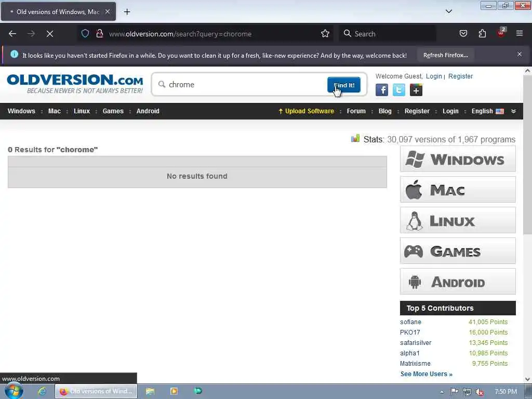The image size is (532, 399).
Task: Open Windows Explorer folder taskbar icon
Action: click(x=150, y=391)
